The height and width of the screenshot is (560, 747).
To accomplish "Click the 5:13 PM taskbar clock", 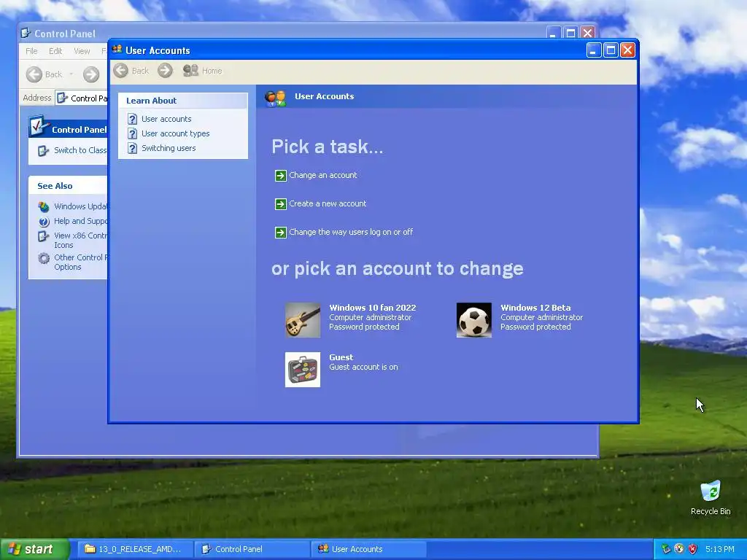I will [x=719, y=549].
